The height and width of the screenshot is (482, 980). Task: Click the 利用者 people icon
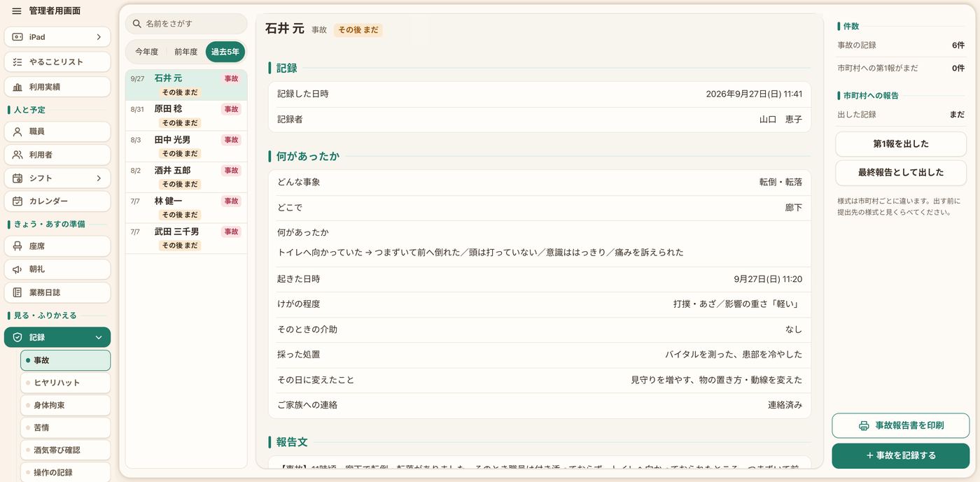(17, 155)
